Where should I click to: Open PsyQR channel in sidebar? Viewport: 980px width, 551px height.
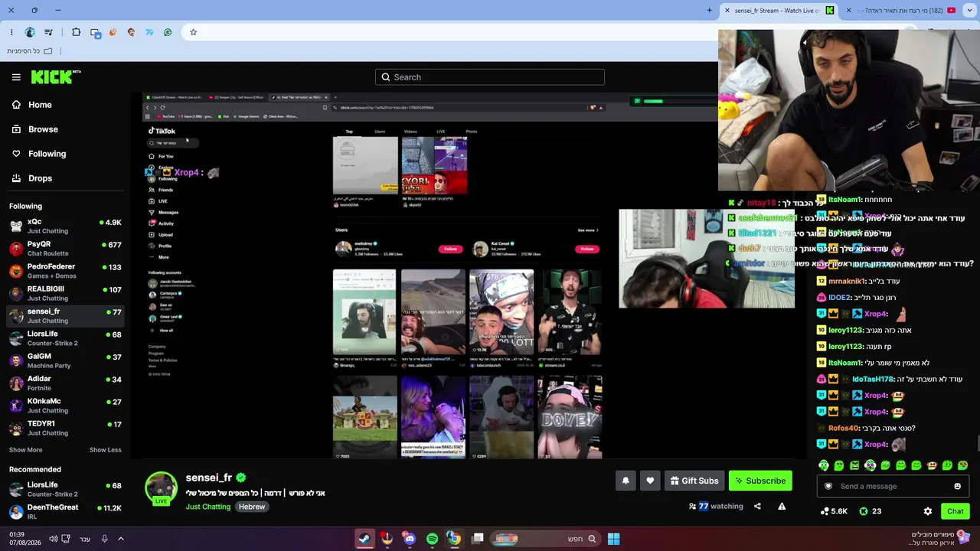[65, 249]
